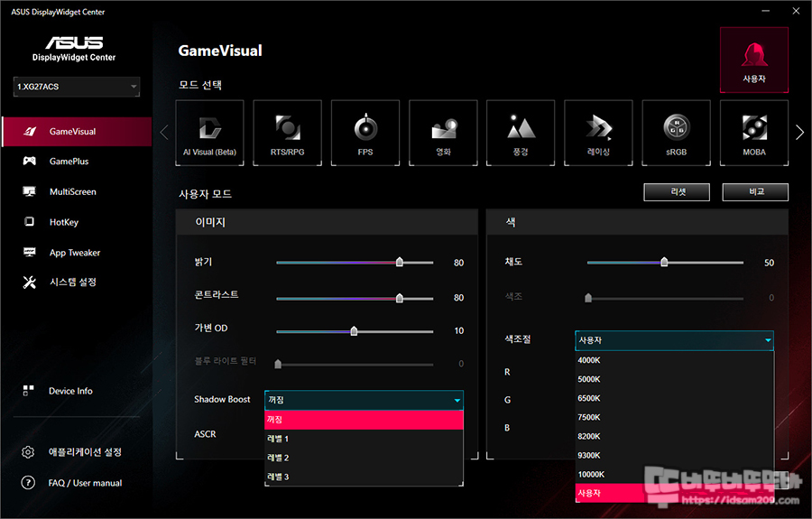
Task: Choose 사용자 in color temperature list
Action: click(674, 493)
